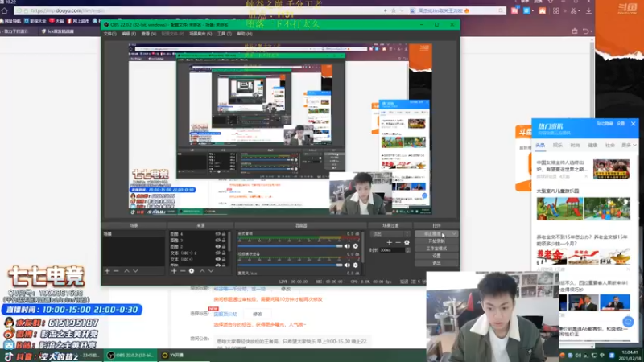Mute the first mixer channel speaker icon

(347, 246)
